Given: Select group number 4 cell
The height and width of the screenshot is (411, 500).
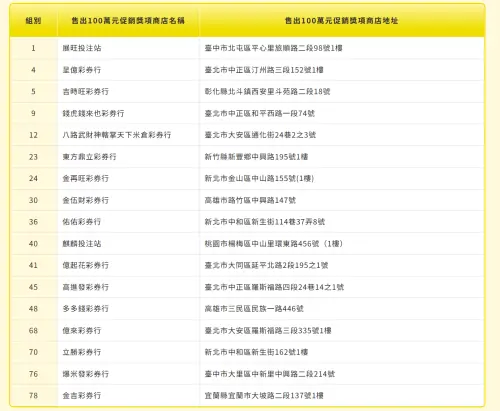Looking at the screenshot, I should point(33,70).
